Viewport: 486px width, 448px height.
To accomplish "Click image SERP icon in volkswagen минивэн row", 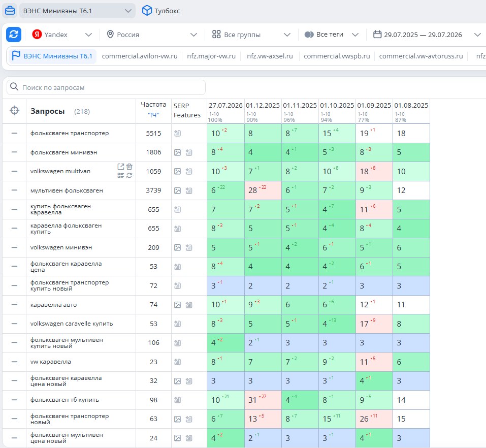I will point(177,247).
